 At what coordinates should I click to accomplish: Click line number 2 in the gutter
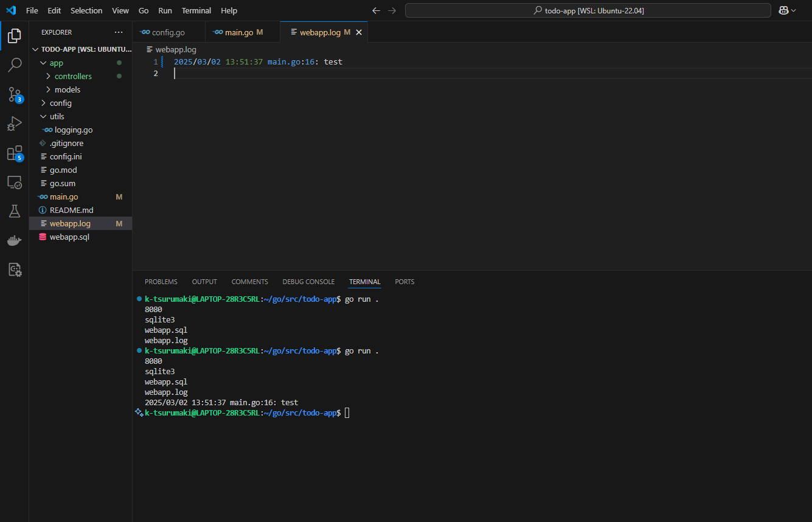156,73
